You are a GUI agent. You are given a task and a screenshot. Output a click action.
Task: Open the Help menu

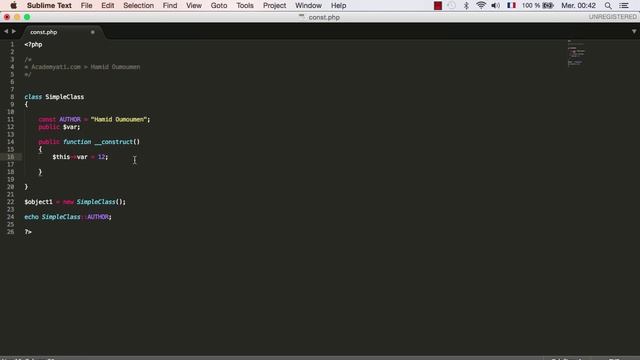click(x=338, y=5)
